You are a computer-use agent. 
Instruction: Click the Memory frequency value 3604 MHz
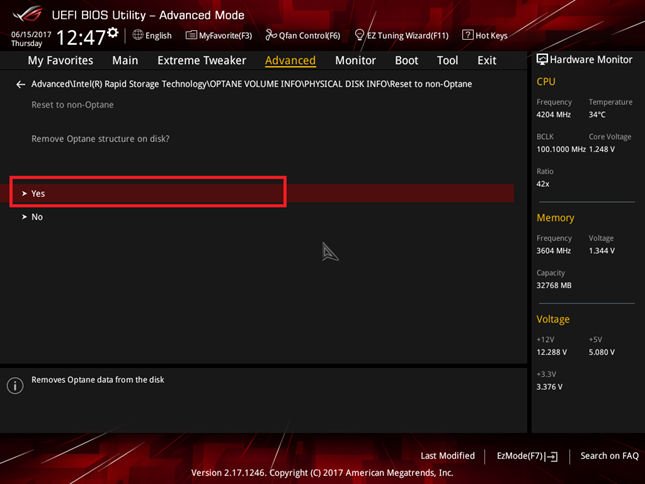(x=553, y=251)
